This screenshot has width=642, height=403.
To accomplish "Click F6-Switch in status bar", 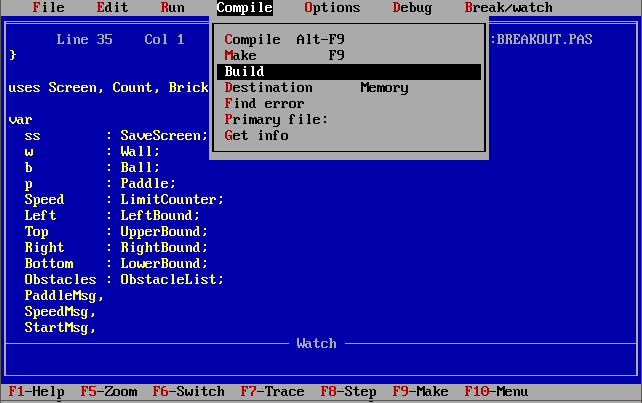I will (x=188, y=392).
